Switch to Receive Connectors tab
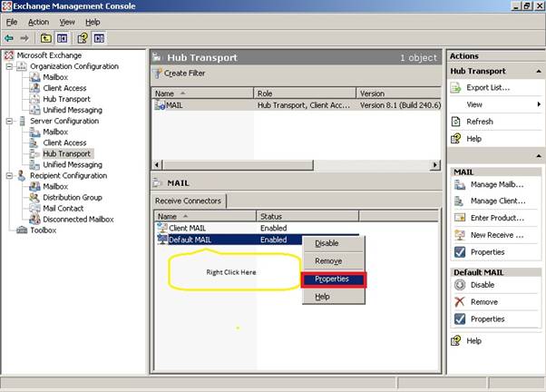546x392 pixels. 188,201
